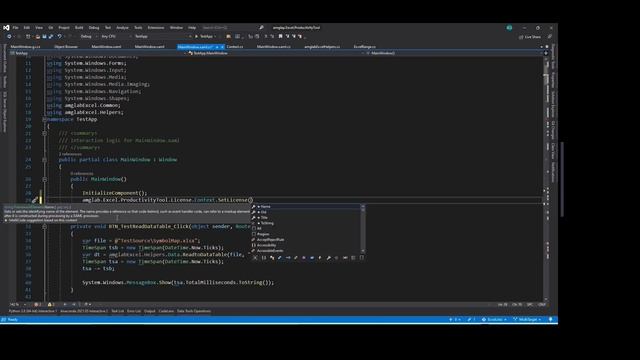Open the TestApp project navigation dropdown
The width and height of the screenshot is (640, 360).
point(97,53)
